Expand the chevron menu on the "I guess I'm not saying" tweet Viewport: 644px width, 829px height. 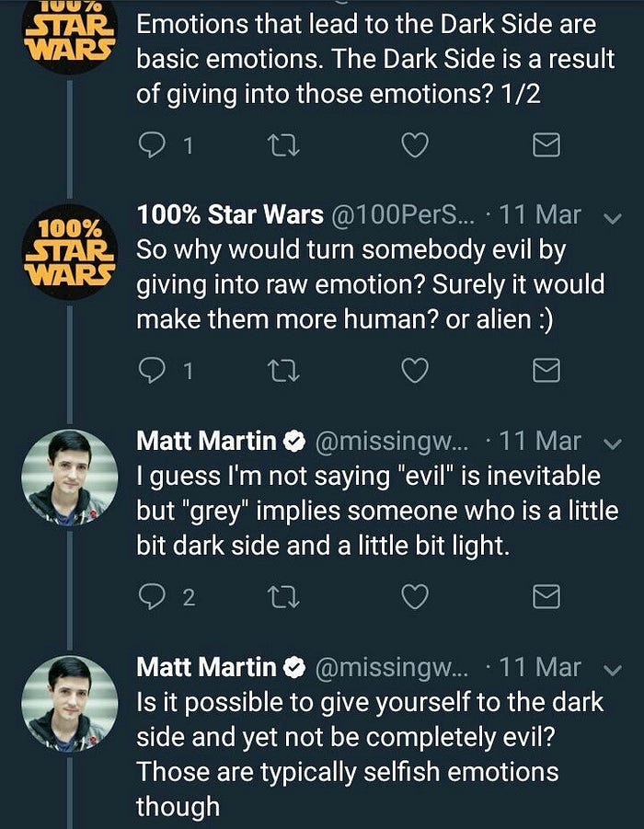coord(610,443)
